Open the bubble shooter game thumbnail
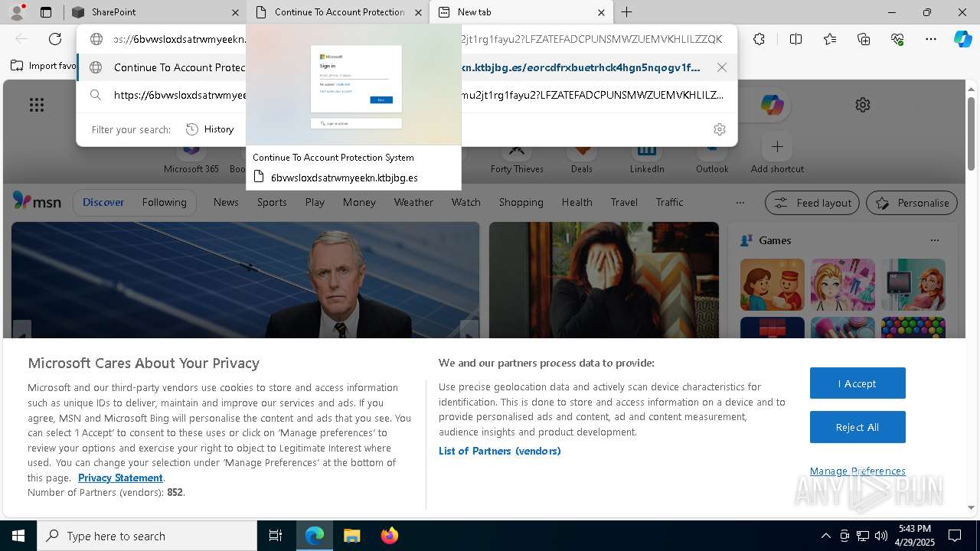This screenshot has height=551, width=980. [913, 328]
